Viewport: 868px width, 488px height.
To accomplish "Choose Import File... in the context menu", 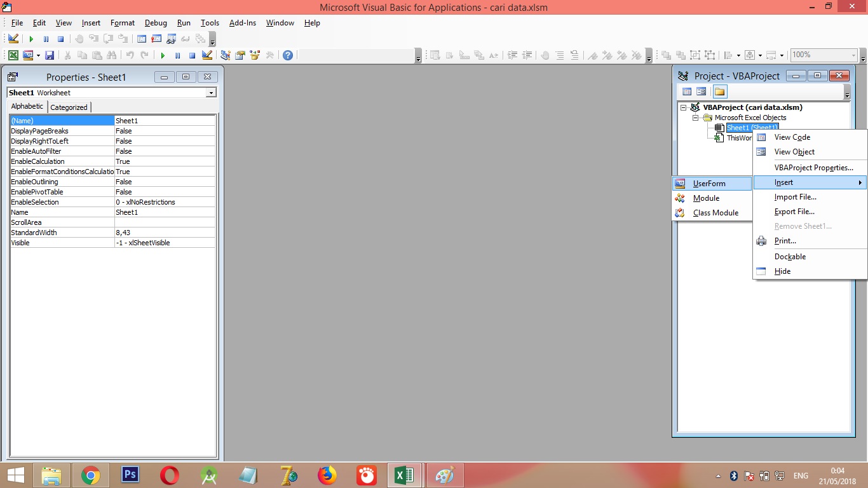I will pos(810,197).
